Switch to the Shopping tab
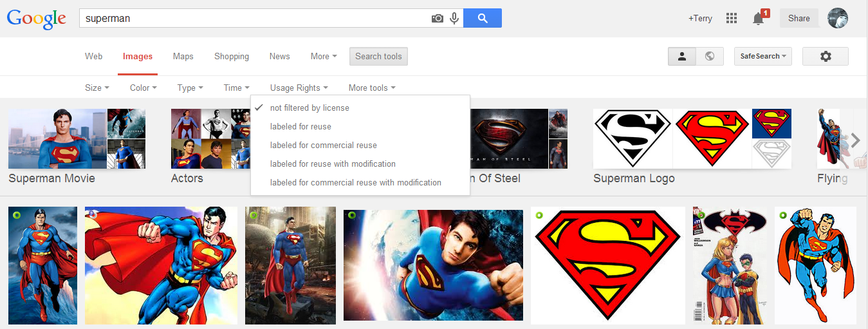This screenshot has height=329, width=868. 232,56
